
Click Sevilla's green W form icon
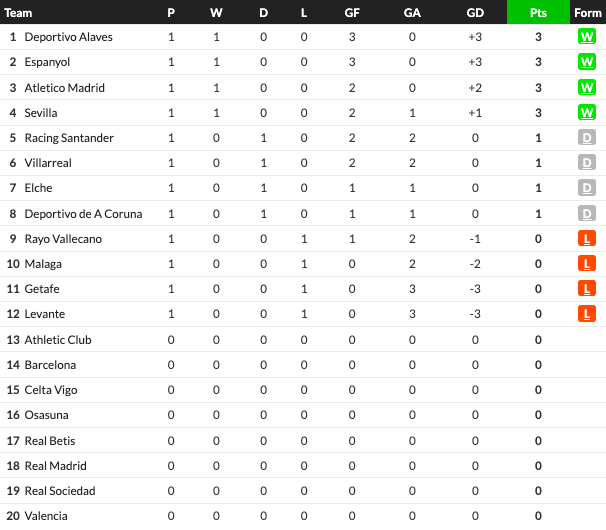tap(586, 112)
